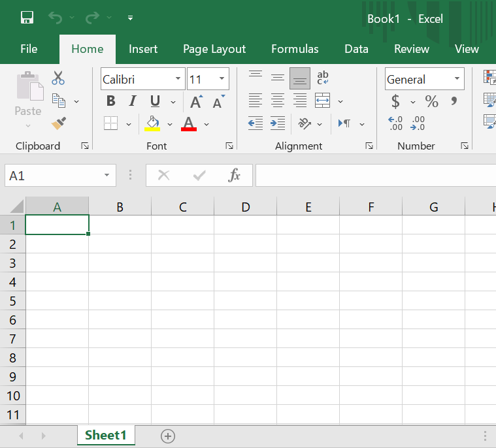Switch to the View tab

pos(467,49)
